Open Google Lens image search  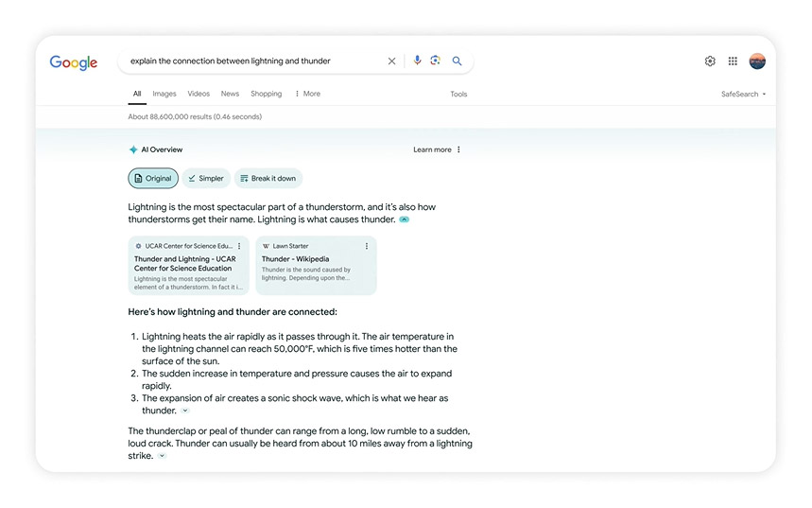pyautogui.click(x=436, y=61)
